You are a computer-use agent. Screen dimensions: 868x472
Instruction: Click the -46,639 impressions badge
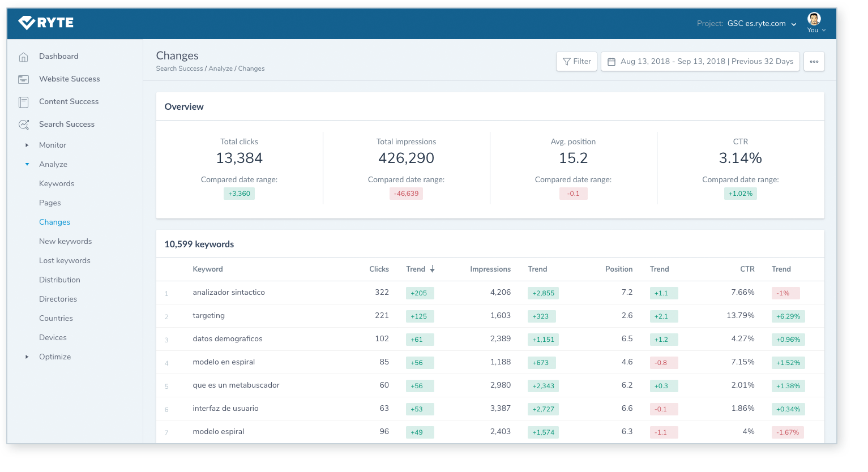point(407,194)
